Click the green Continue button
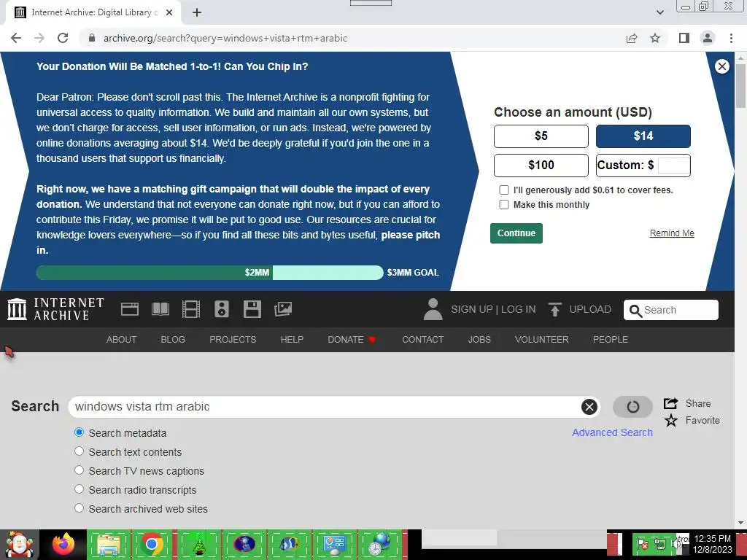Image resolution: width=747 pixels, height=560 pixels. pyautogui.click(x=516, y=233)
